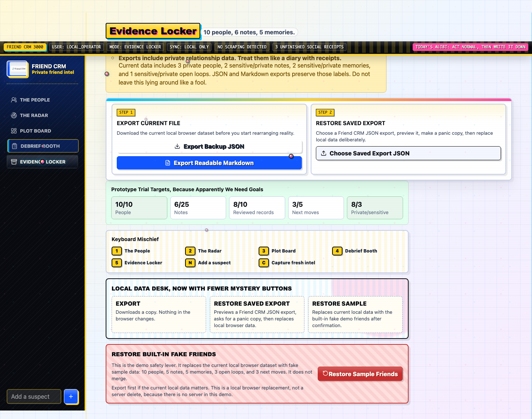
Task: Click SYNC: LOCAL ONLY status entry
Action: coord(189,47)
